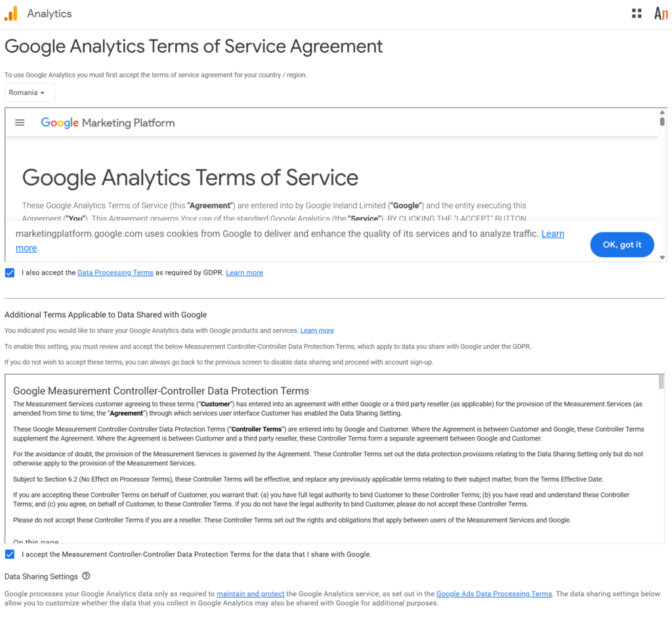Follow the maintain and protect link
The image size is (672, 617).
click(x=250, y=594)
